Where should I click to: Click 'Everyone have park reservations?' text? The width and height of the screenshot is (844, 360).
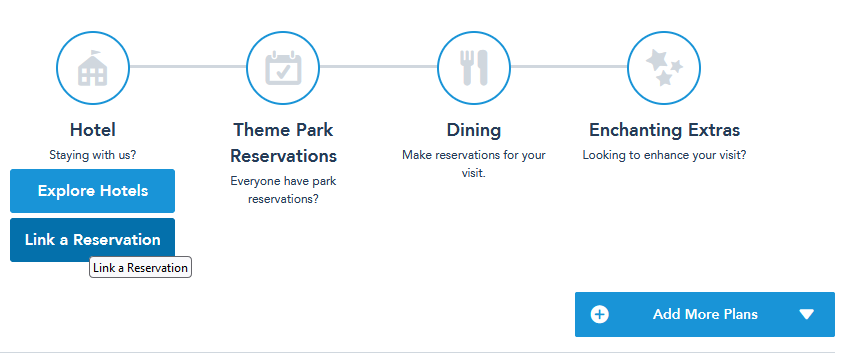click(283, 190)
